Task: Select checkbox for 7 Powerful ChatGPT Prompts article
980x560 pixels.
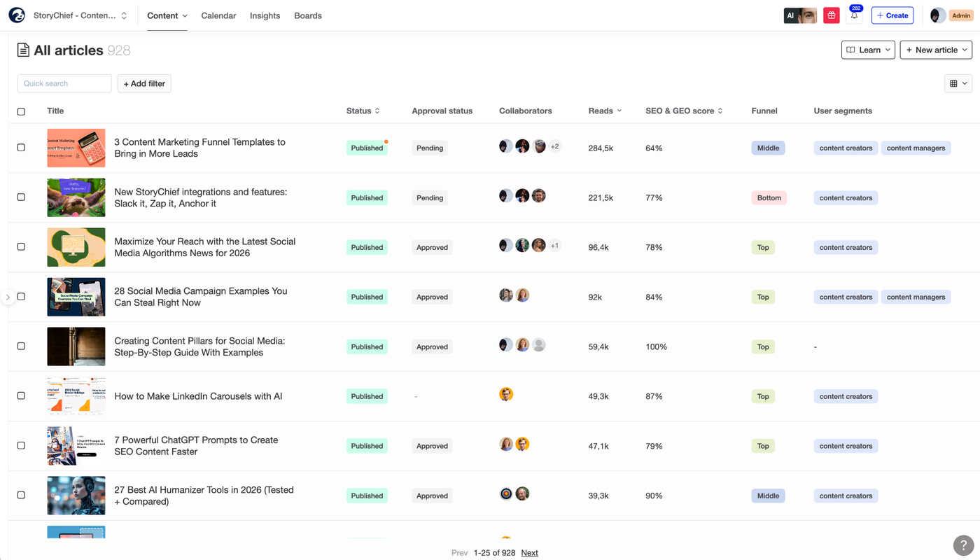Action: tap(21, 446)
